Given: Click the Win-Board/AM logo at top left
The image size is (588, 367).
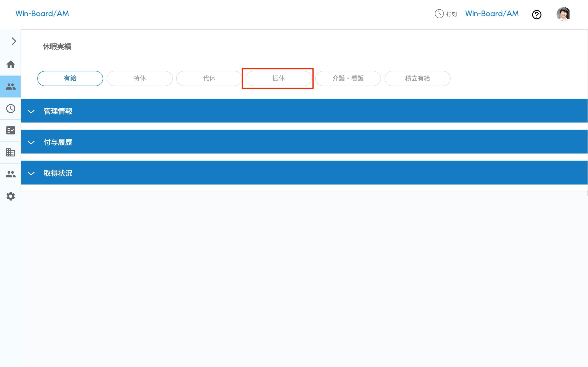Looking at the screenshot, I should [x=42, y=14].
